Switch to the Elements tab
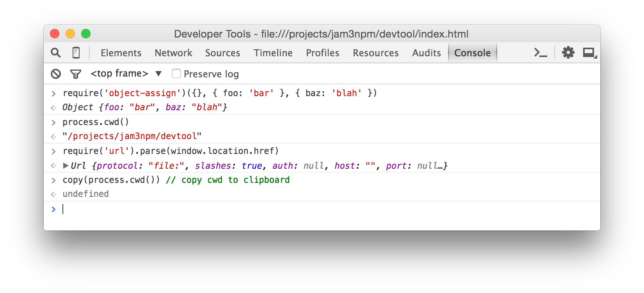The image size is (644, 293). click(121, 53)
